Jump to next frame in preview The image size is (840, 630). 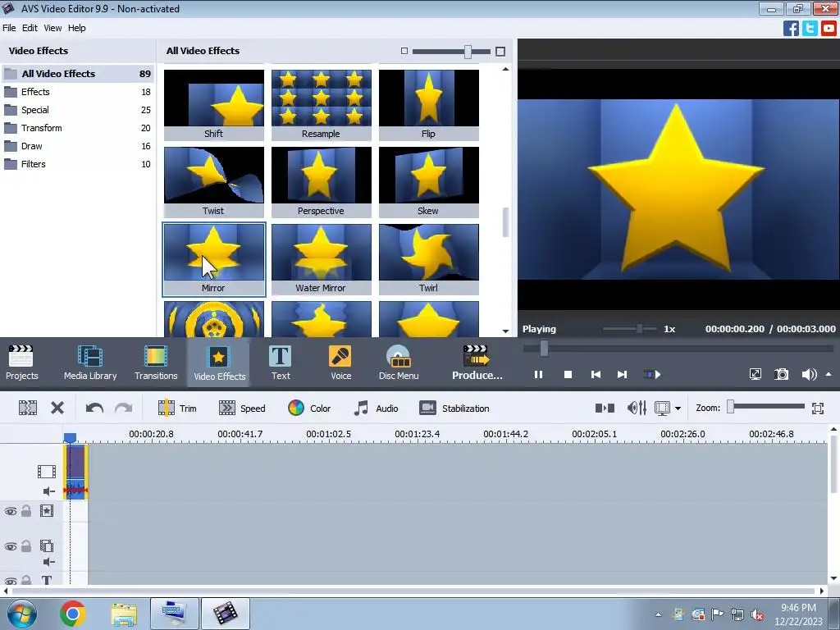[622, 374]
